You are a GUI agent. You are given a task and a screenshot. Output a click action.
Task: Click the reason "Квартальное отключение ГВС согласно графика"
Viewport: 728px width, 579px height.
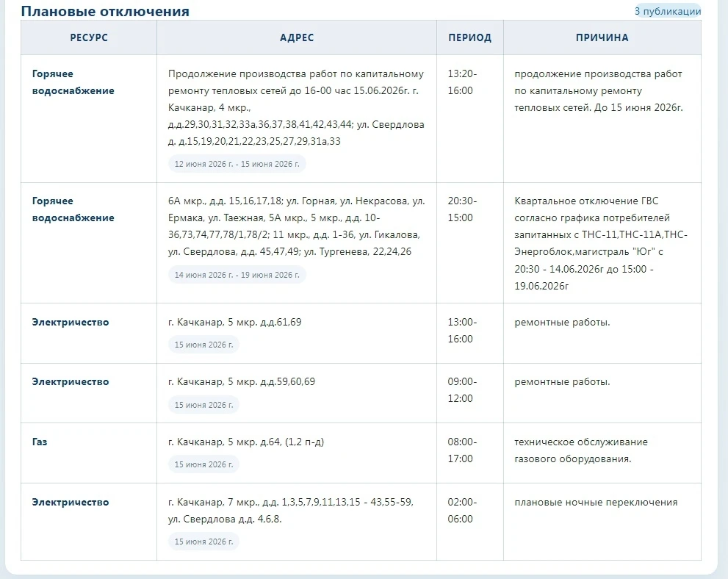[x=601, y=243]
